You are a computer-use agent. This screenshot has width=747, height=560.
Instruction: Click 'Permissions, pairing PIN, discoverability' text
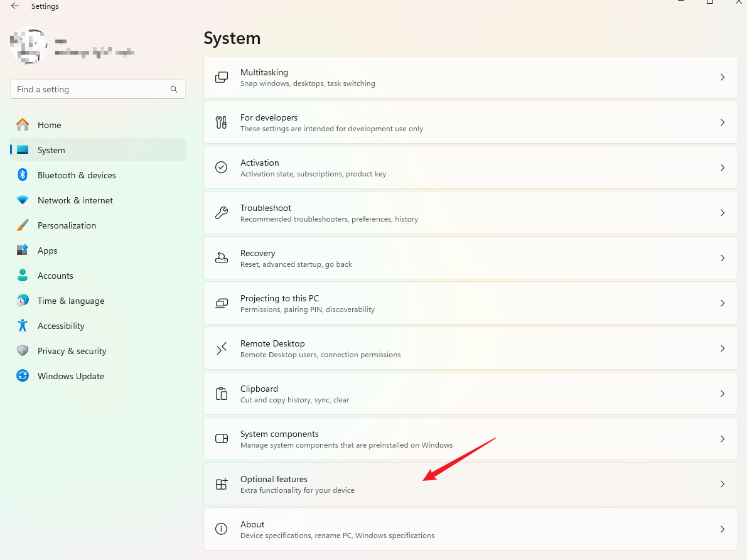tap(308, 310)
